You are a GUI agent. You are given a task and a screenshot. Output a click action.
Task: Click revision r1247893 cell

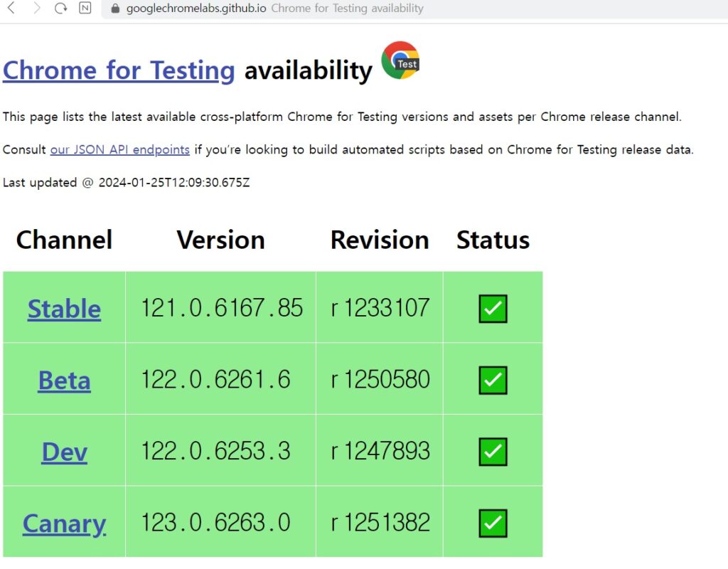point(380,450)
